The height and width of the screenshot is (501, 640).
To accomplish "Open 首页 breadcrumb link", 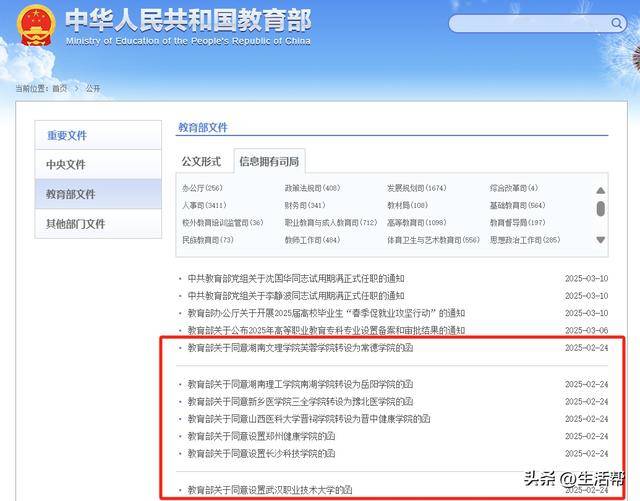I will tap(60, 88).
